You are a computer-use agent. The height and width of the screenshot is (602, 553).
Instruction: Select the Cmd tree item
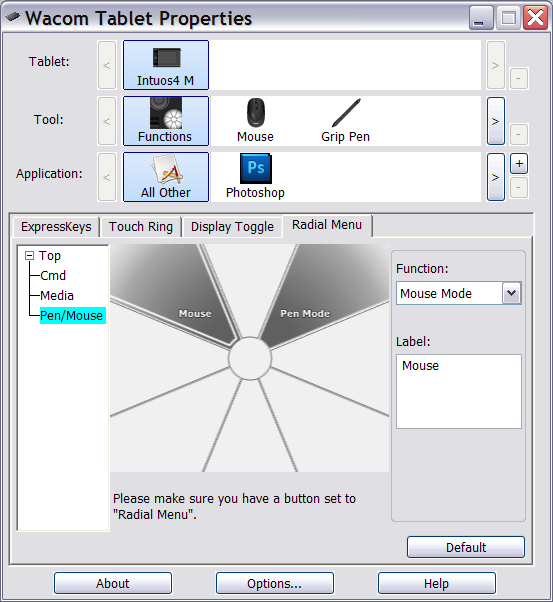click(53, 276)
